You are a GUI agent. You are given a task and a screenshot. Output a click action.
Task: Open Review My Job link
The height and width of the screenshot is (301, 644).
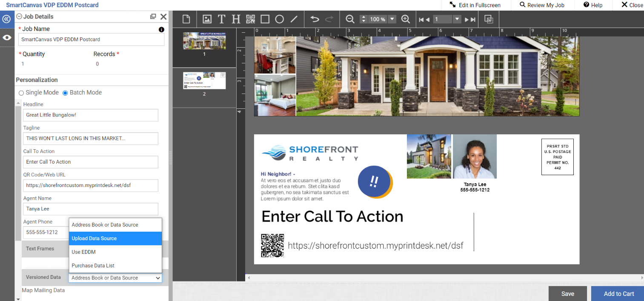pos(542,5)
